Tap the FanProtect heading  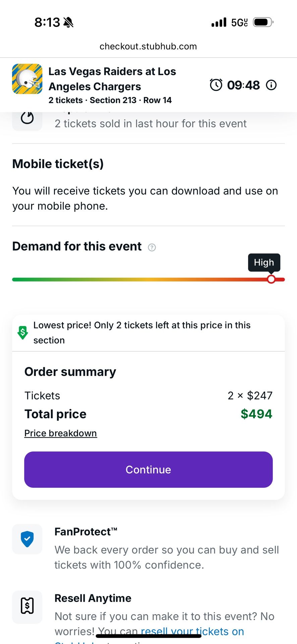click(86, 532)
